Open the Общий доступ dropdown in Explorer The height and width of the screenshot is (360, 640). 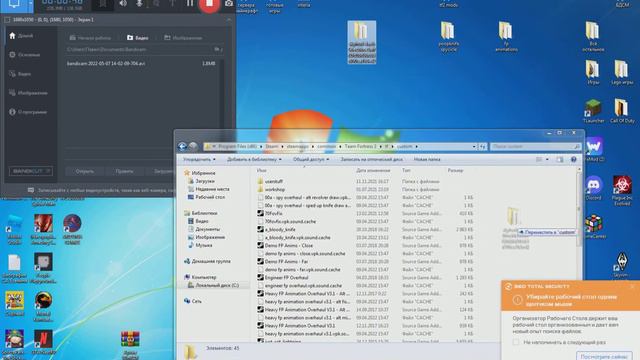coord(311,160)
